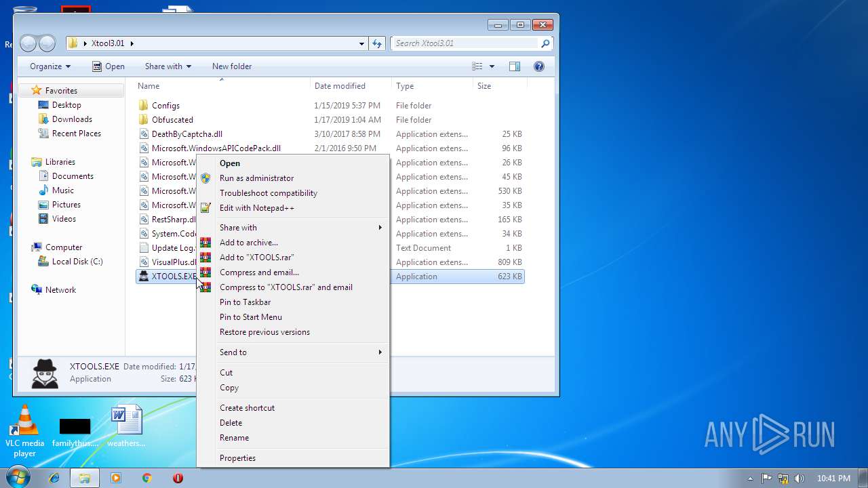This screenshot has width=868, height=488.
Task: Click the Windows Explorer taskbar icon
Action: click(85, 478)
